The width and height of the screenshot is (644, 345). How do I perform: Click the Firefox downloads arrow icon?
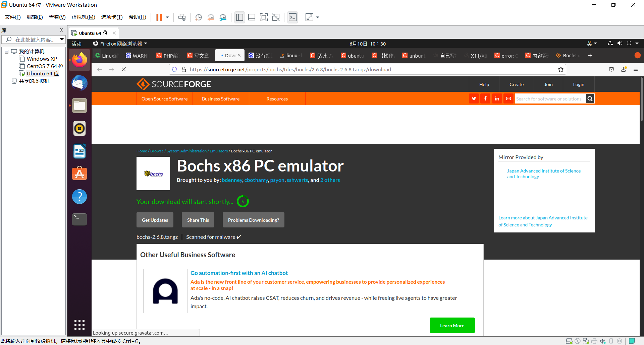pyautogui.click(x=624, y=69)
